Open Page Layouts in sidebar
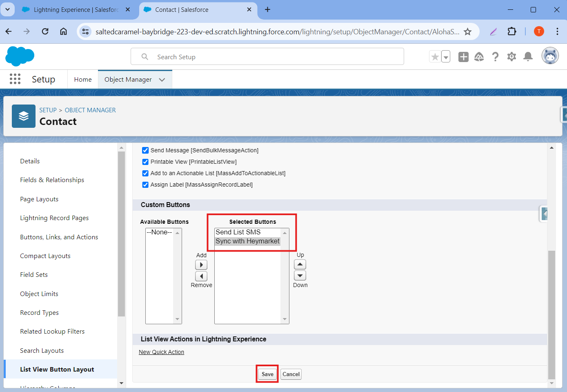This screenshot has height=392, width=567. (x=39, y=199)
